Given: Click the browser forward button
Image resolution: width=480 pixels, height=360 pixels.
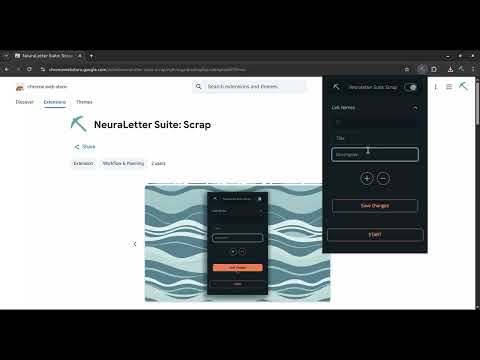Looking at the screenshot, I should click(18, 69).
